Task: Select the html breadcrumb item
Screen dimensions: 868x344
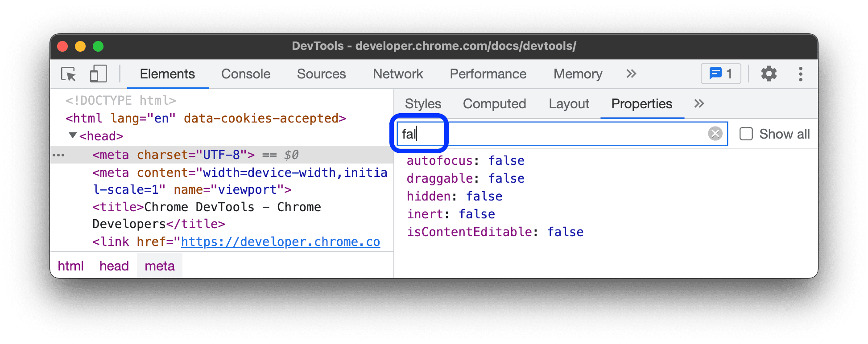Action: (x=70, y=266)
